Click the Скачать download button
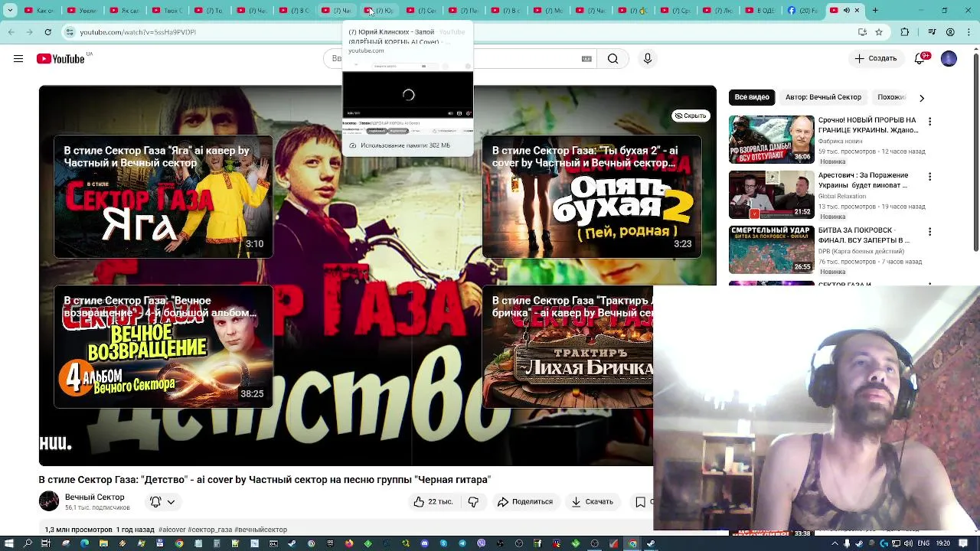 click(x=593, y=502)
